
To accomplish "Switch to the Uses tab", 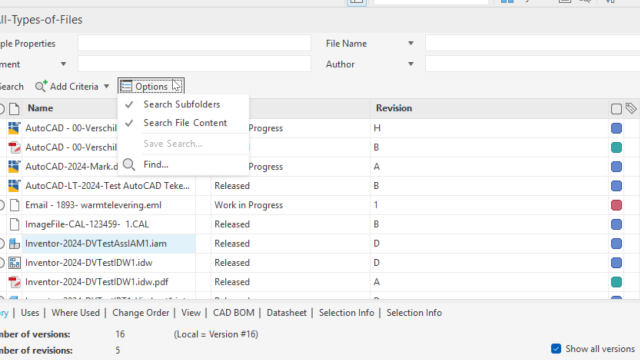I will pyautogui.click(x=30, y=313).
